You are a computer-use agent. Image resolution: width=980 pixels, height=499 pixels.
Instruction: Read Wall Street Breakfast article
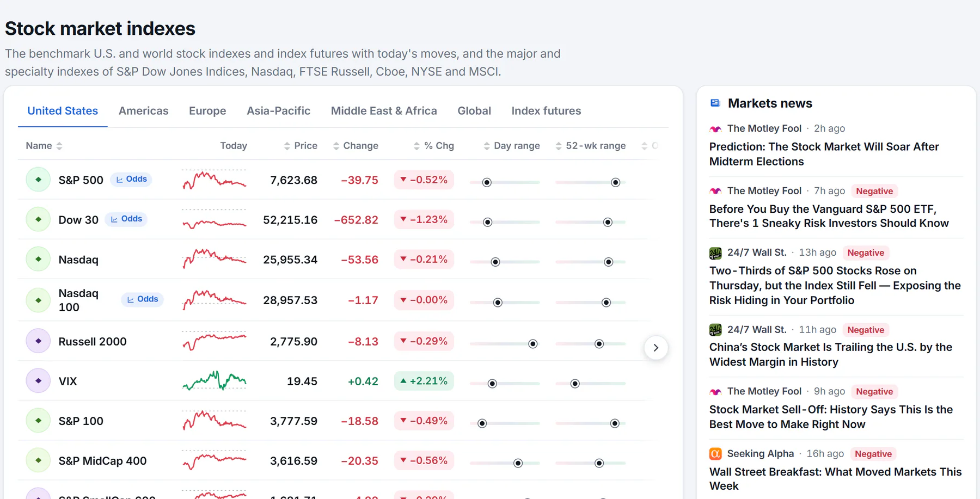coord(835,479)
